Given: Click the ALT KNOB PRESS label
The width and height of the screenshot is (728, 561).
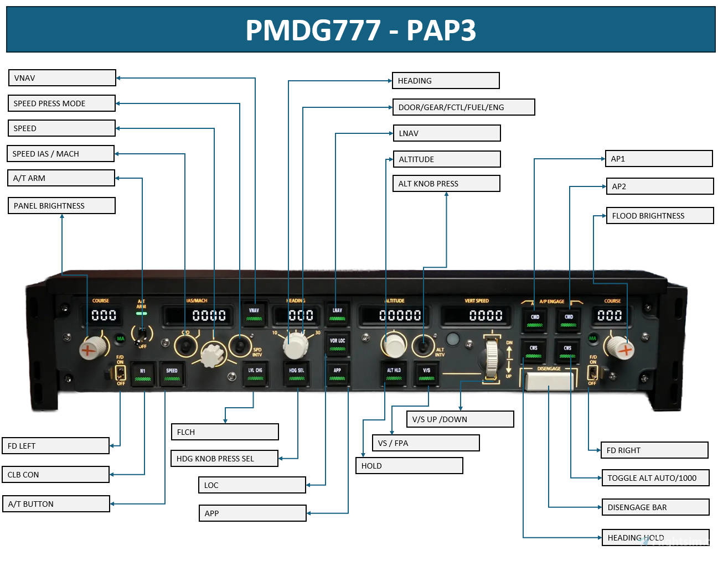Looking at the screenshot, I should (x=446, y=184).
